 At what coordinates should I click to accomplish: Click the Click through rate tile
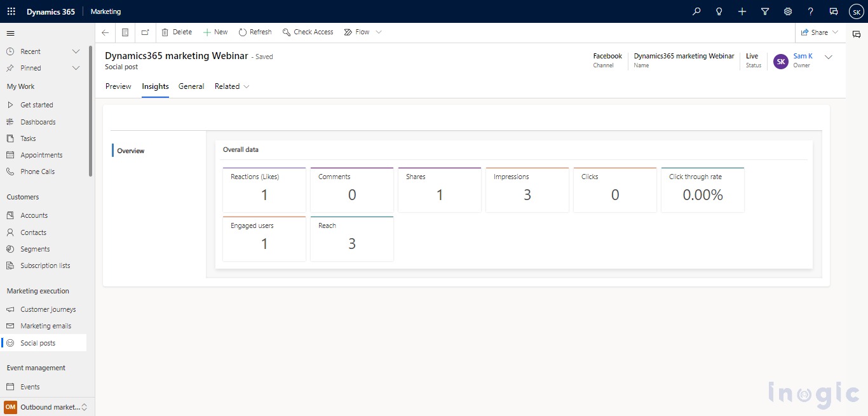point(703,190)
